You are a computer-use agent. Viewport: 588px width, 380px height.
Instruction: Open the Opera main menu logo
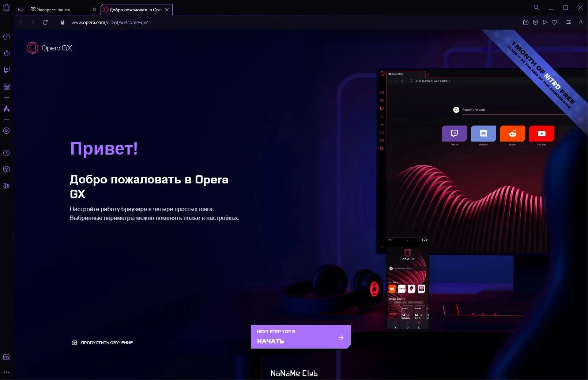click(7, 7)
